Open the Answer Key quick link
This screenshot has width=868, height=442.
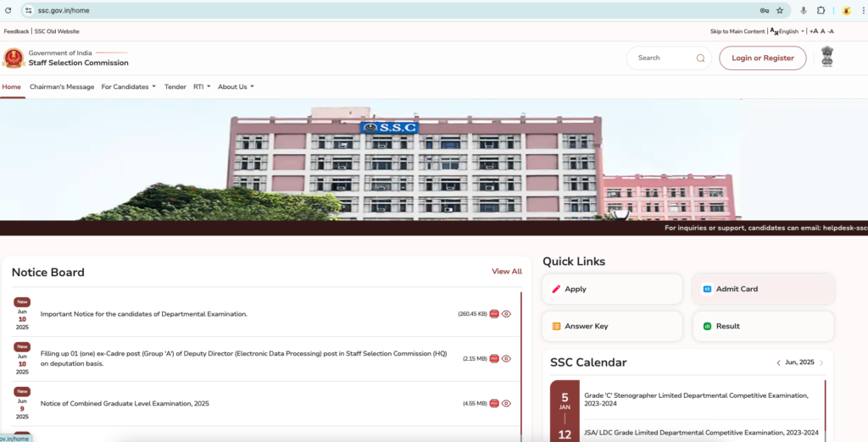pyautogui.click(x=612, y=326)
